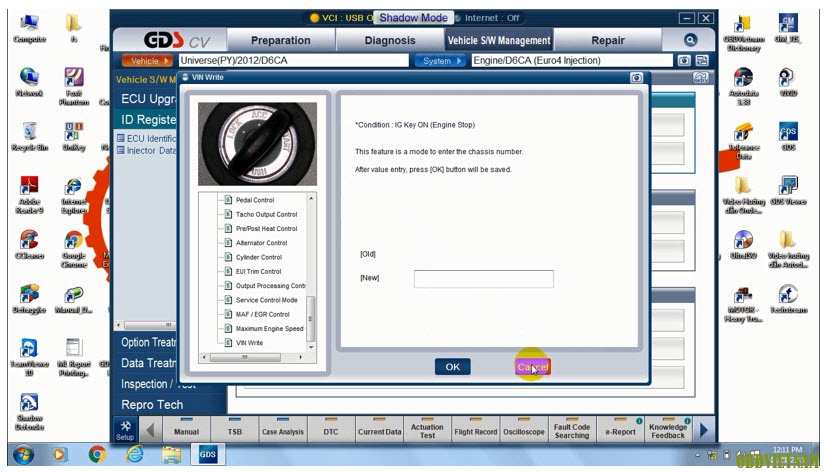826x472 pixels.
Task: Select Techstream desktop icon
Action: pos(788,299)
